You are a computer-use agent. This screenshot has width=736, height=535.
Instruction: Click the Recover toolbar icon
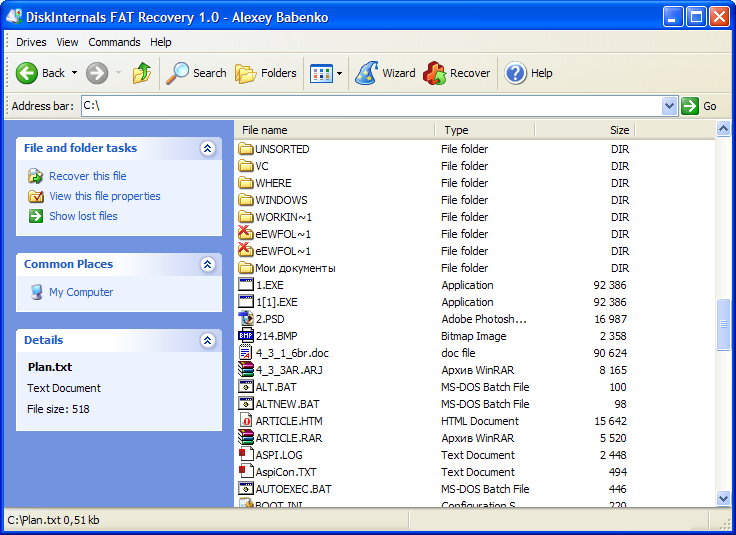click(434, 73)
